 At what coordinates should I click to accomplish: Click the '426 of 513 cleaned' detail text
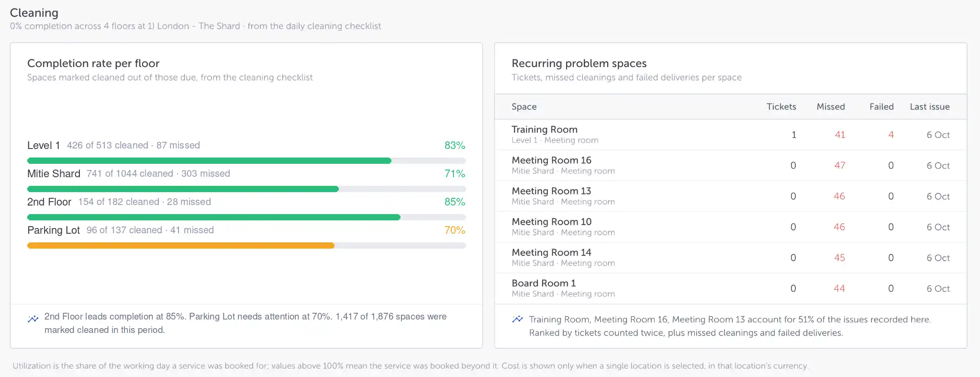108,146
